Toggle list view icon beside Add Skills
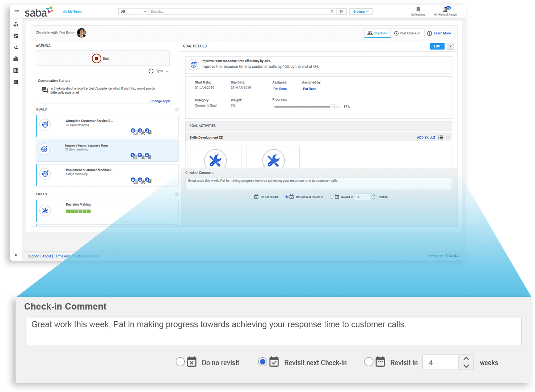535x392 pixels. pos(441,137)
